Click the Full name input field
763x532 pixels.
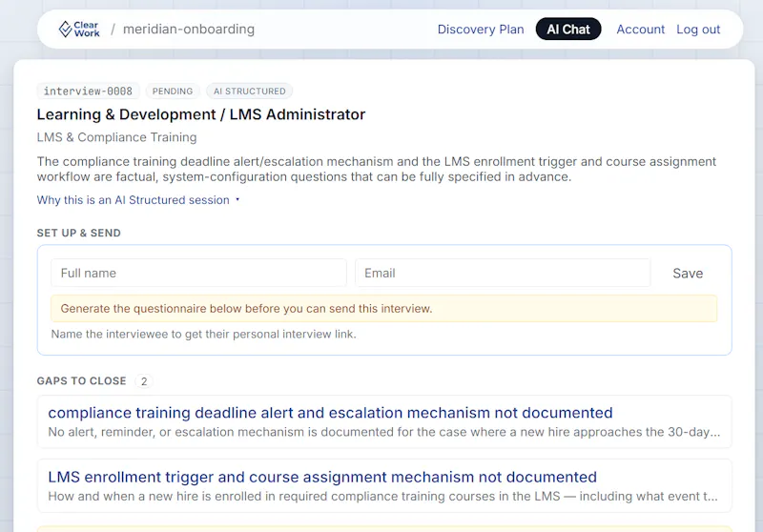[x=198, y=273]
